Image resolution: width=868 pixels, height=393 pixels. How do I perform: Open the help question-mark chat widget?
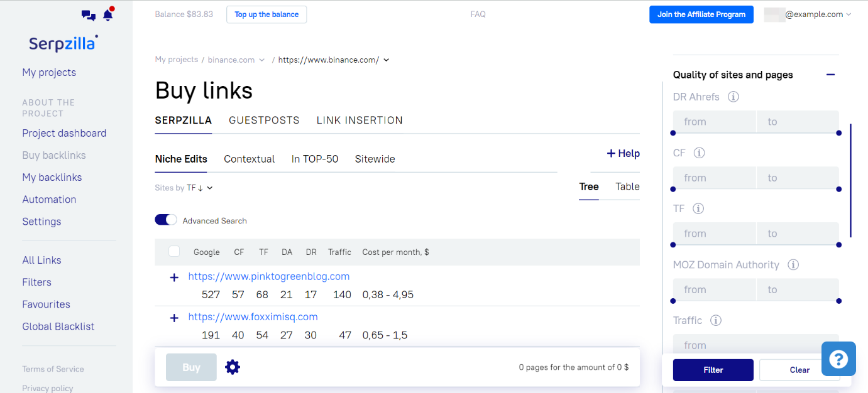point(838,359)
